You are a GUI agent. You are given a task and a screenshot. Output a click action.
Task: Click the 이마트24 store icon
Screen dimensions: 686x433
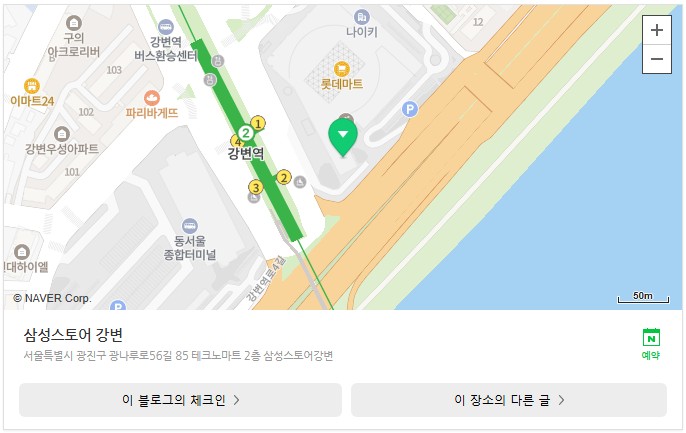click(32, 86)
